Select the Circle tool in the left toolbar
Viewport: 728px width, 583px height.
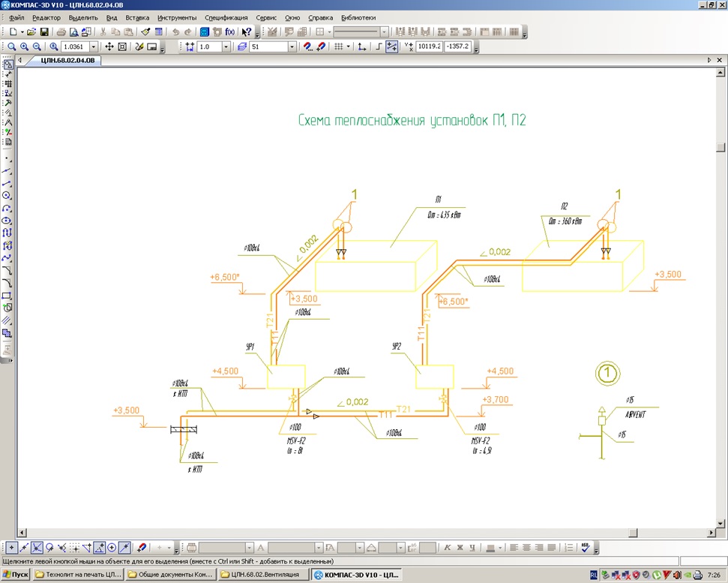(7, 196)
